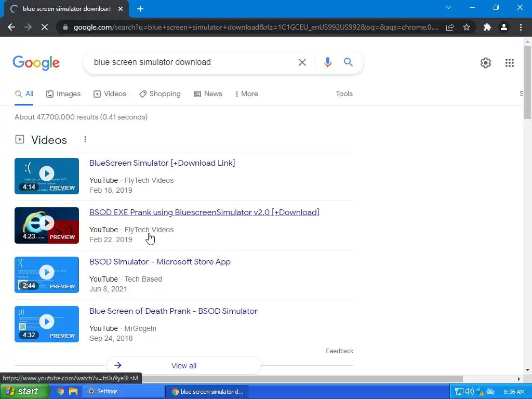
Task: Click the About 47,700,000 results text
Action: pos(81,117)
